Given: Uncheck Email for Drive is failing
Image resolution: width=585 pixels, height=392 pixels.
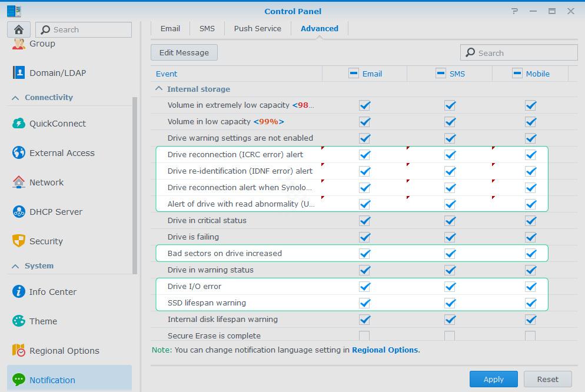Looking at the screenshot, I should coord(364,237).
